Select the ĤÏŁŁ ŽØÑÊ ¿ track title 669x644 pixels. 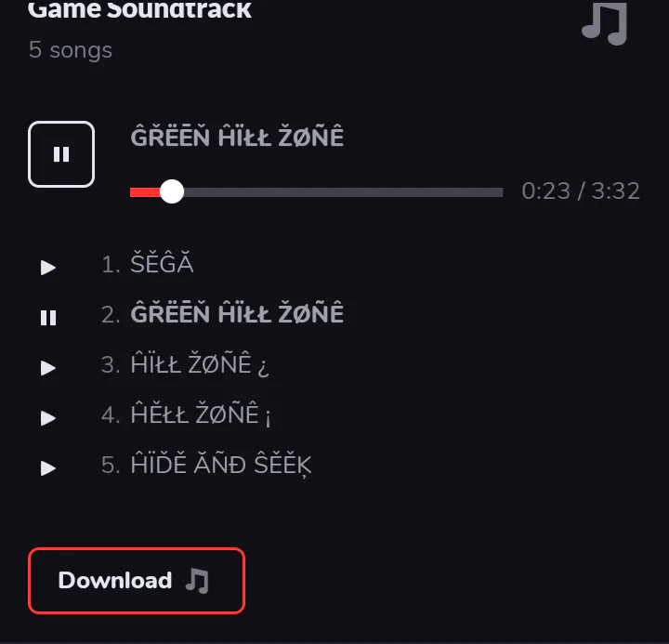[x=200, y=364]
